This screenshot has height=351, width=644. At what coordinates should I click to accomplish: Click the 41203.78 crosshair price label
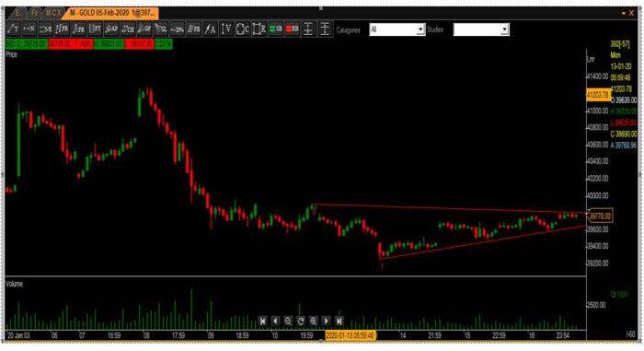[x=598, y=95]
